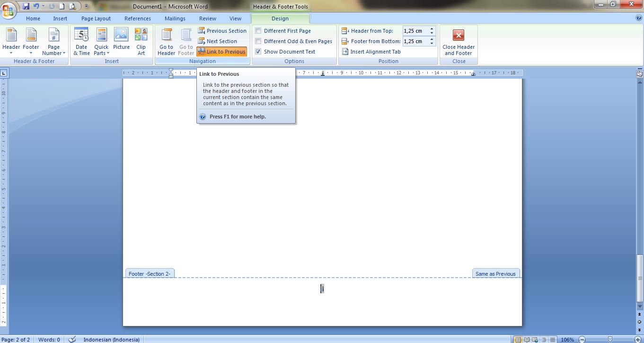Click the tab selector at ruler corner
The height and width of the screenshot is (343, 644).
4,73
